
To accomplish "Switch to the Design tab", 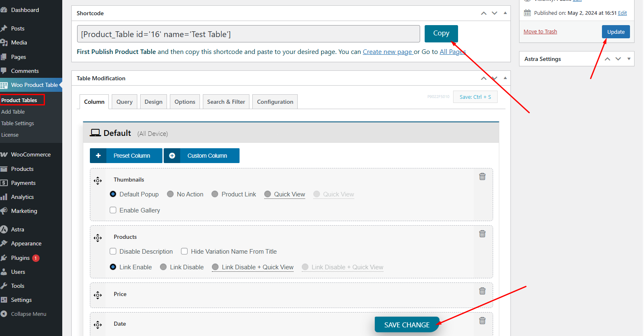I will (x=153, y=102).
